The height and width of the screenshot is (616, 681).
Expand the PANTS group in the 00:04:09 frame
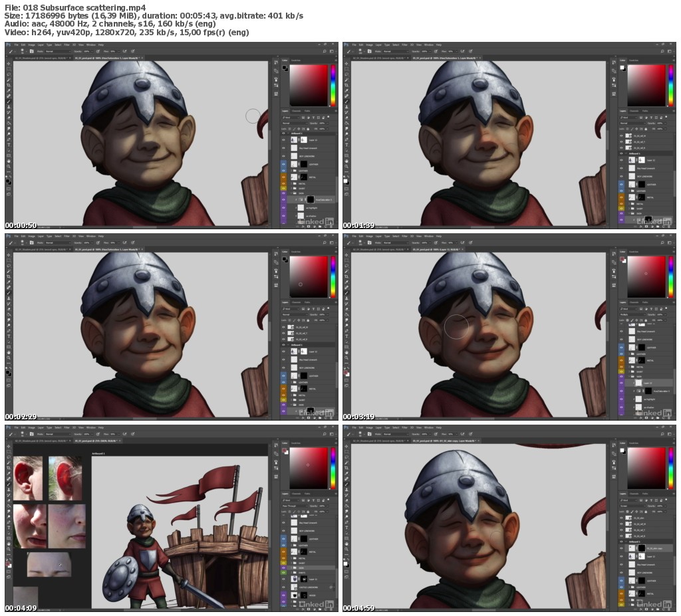pyautogui.click(x=291, y=573)
